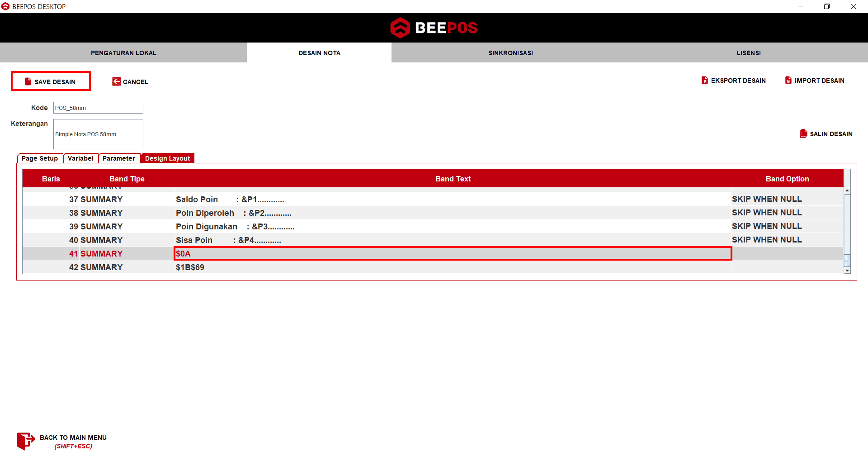Click the Save Desain file icon
The width and height of the screenshot is (868, 466).
coord(28,81)
